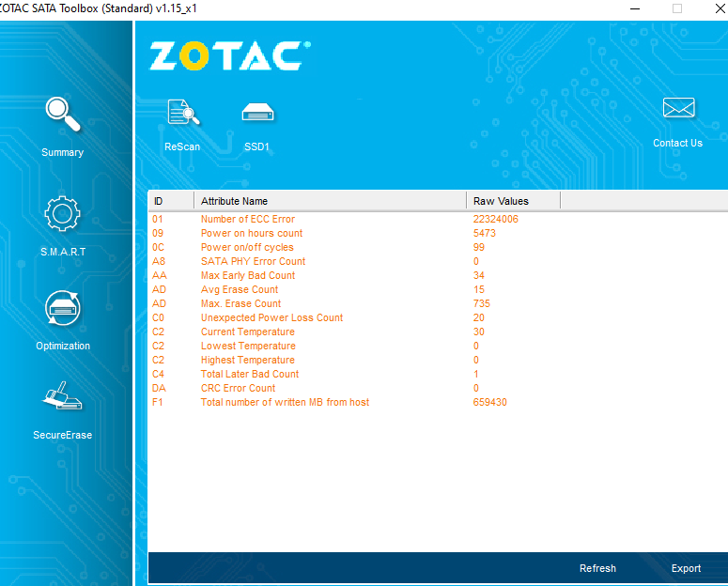Select the Max. Erase Count row
Viewport: 728px width, 586px height.
click(438, 303)
